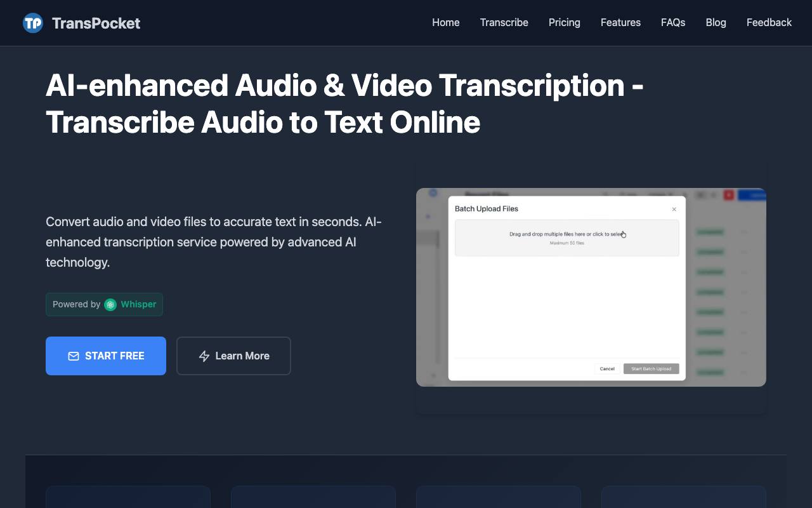Click the envelope icon in START FREE
The height and width of the screenshot is (508, 812).
click(74, 356)
